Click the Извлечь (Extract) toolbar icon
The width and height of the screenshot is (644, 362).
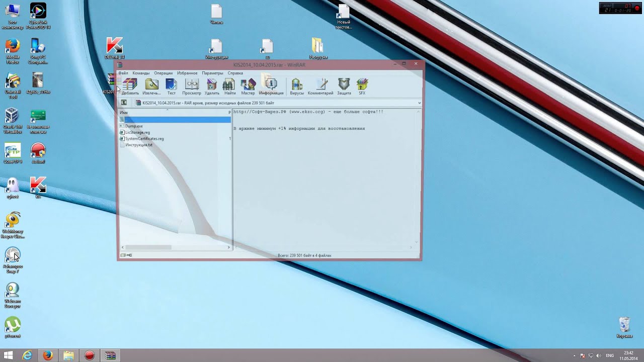151,86
